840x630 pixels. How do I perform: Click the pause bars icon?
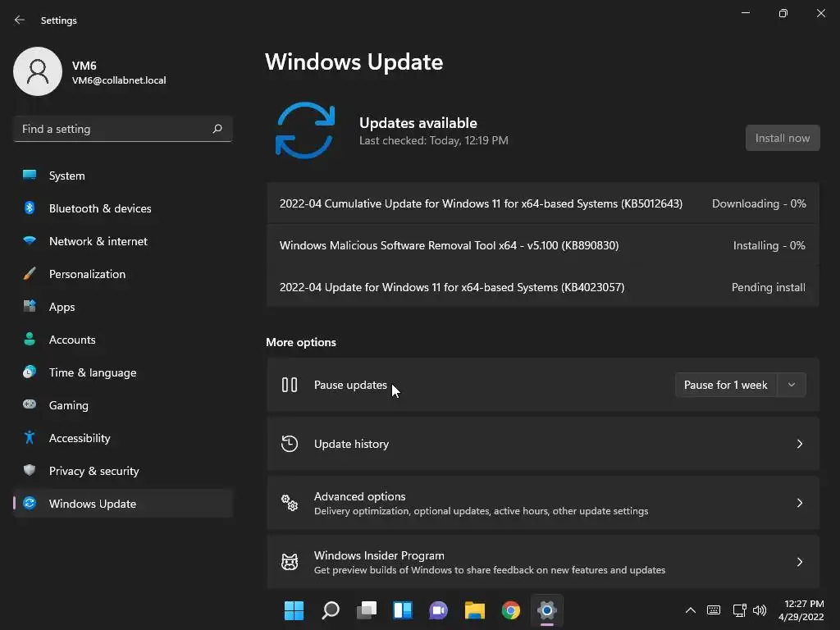pyautogui.click(x=290, y=385)
